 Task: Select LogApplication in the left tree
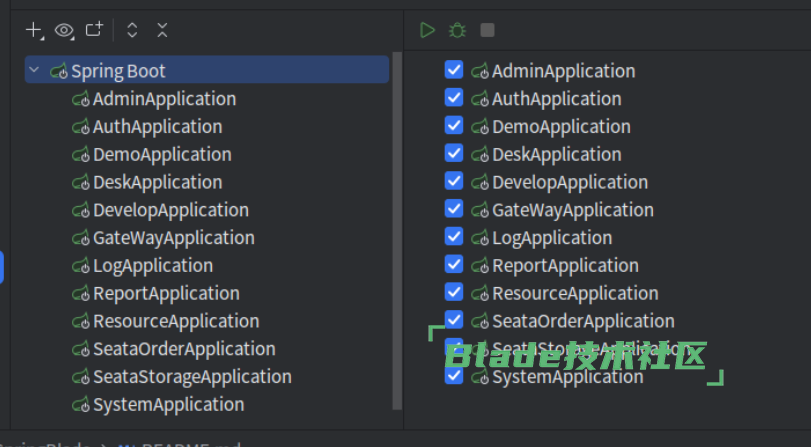tap(153, 266)
